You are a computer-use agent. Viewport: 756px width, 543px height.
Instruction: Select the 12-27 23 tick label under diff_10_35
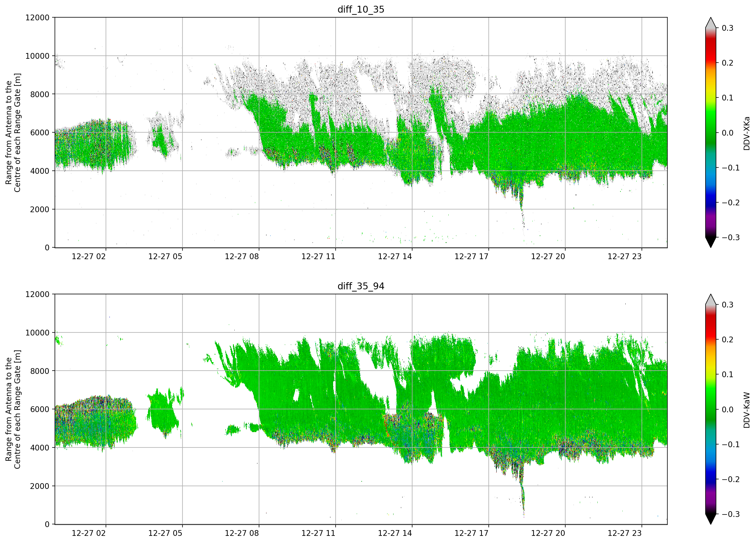point(625,256)
